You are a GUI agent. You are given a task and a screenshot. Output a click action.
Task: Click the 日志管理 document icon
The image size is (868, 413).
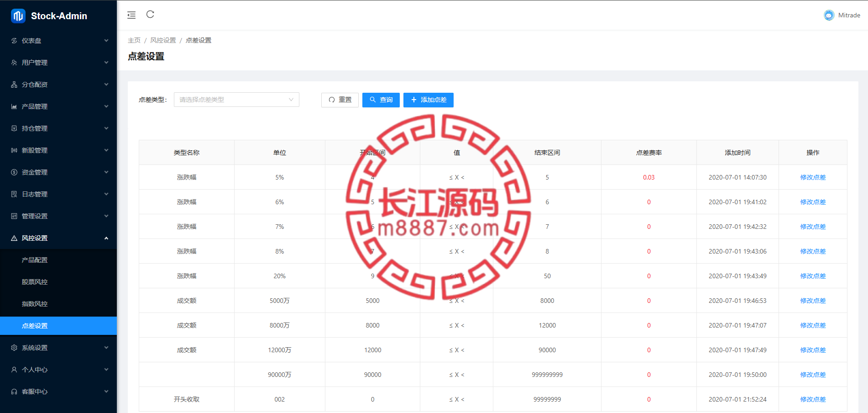14,194
